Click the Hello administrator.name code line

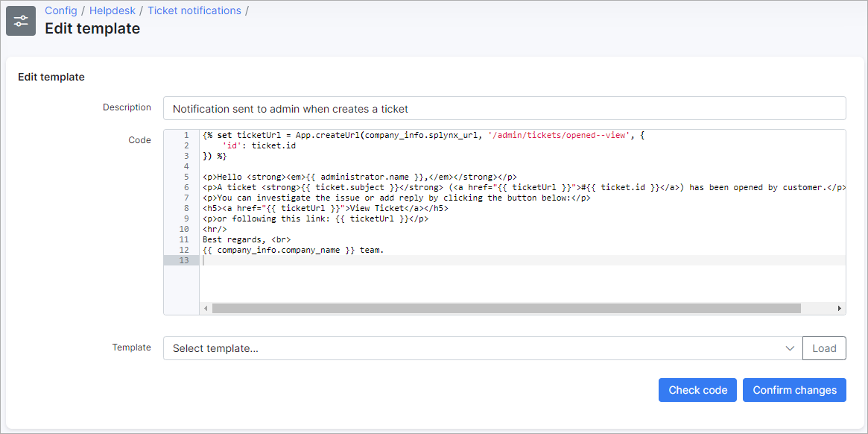pyautogui.click(x=359, y=177)
